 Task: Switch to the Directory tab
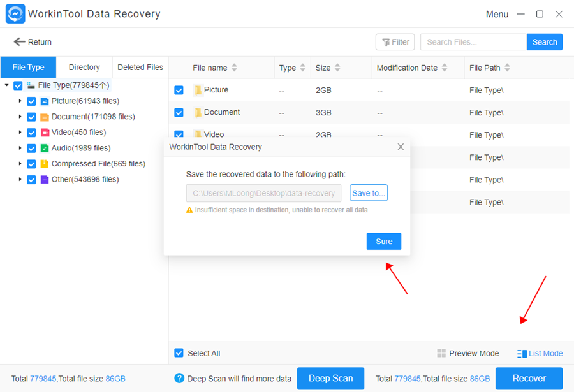(x=84, y=68)
